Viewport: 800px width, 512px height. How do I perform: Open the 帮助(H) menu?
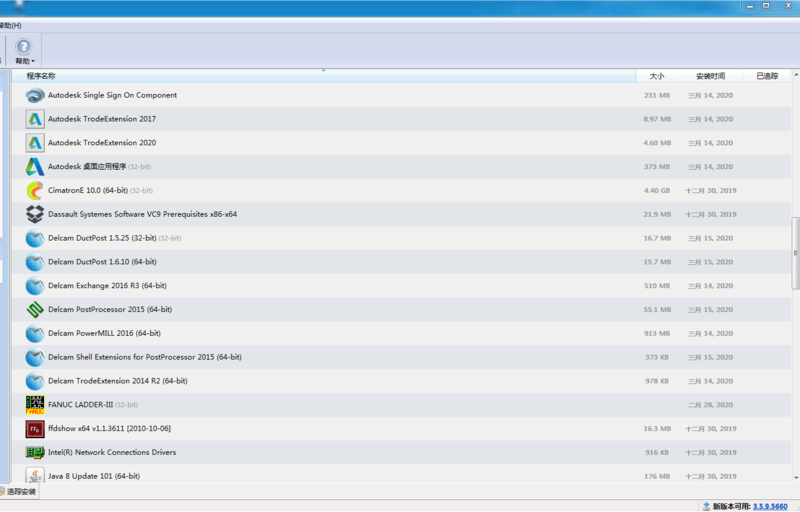click(x=10, y=25)
